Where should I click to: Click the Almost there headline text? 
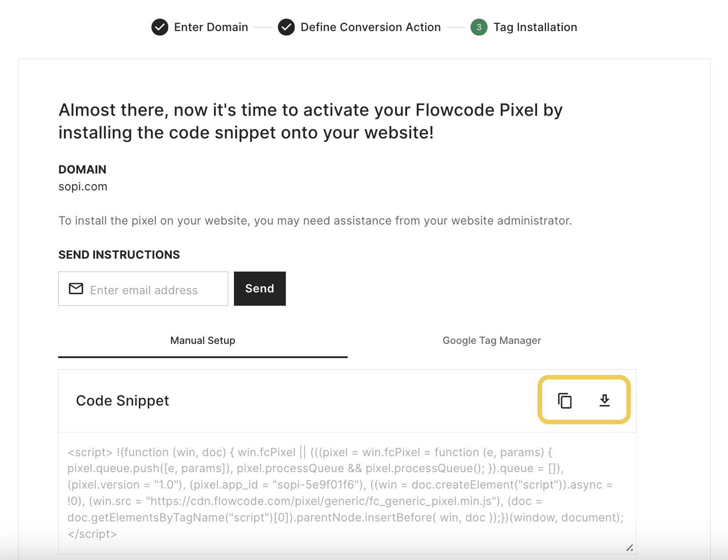311,121
